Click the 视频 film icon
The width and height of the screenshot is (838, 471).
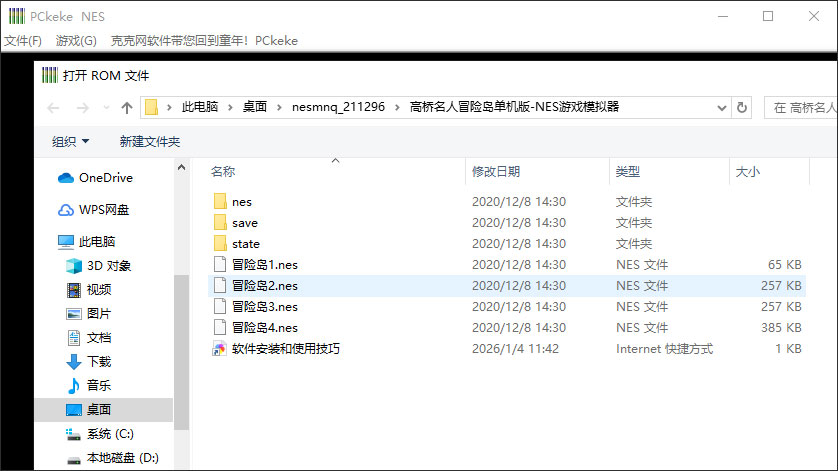(x=74, y=290)
